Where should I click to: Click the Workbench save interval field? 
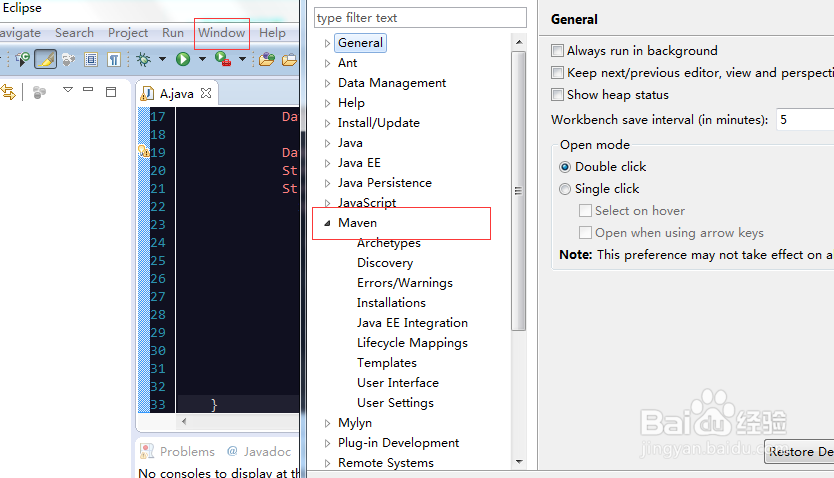(805, 120)
